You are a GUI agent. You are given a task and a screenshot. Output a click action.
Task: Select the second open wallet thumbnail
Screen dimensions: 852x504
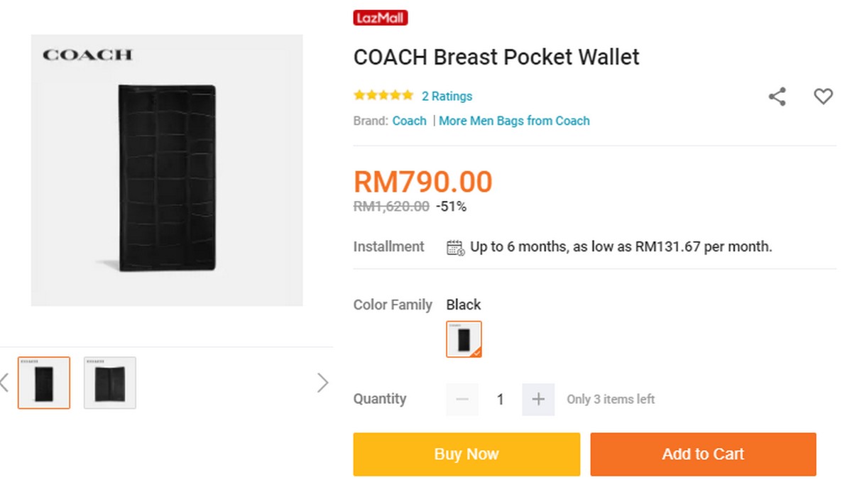point(110,383)
